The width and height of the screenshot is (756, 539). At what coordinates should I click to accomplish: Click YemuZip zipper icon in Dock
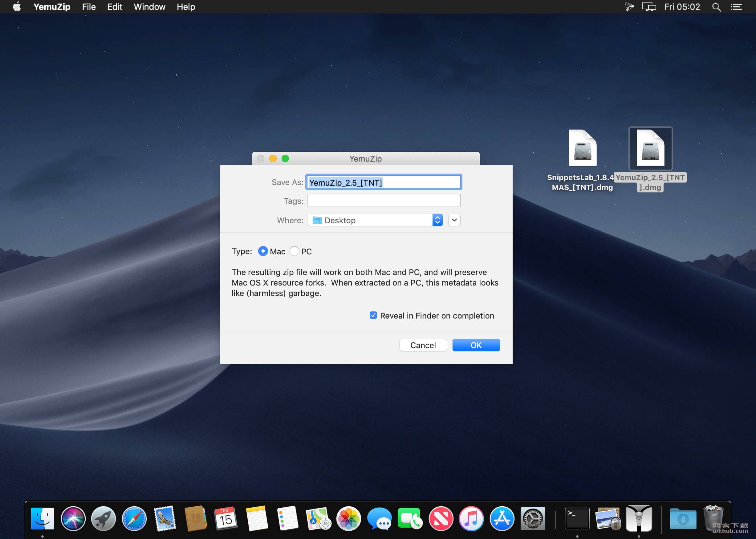tap(639, 518)
